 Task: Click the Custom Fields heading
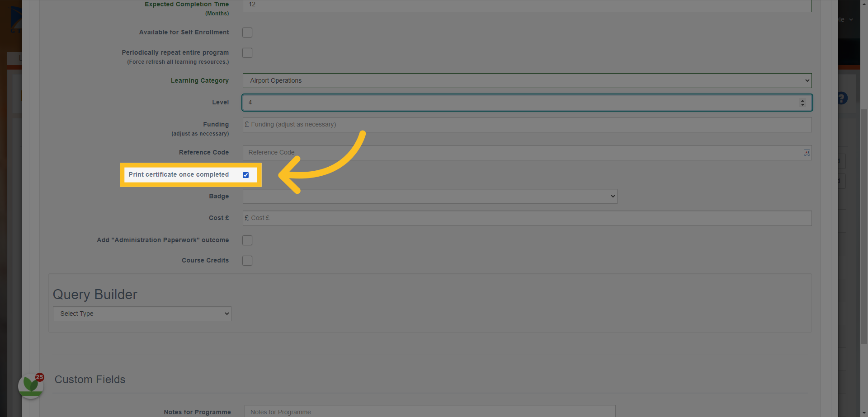pos(90,380)
